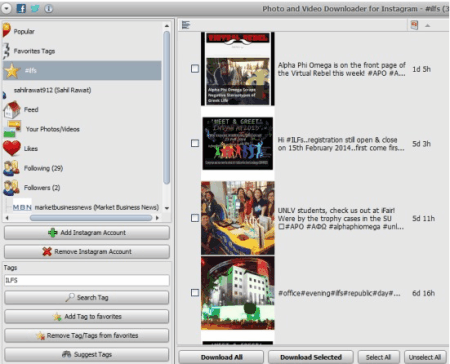
Task: Click the 6d 16h timestamp
Action: click(423, 293)
